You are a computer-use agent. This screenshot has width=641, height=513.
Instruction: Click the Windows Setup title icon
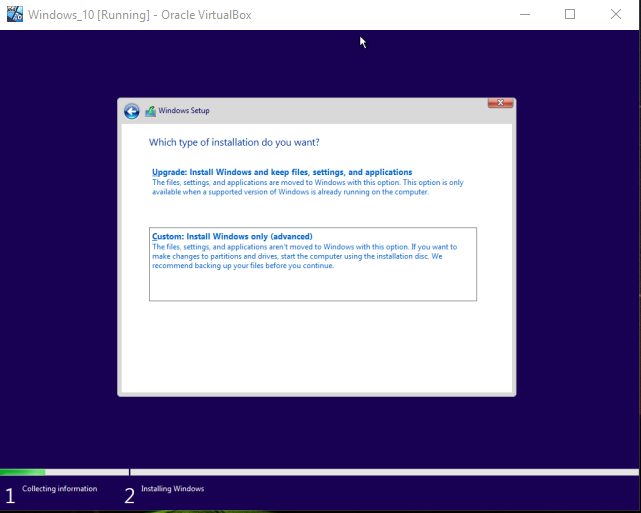pos(150,111)
